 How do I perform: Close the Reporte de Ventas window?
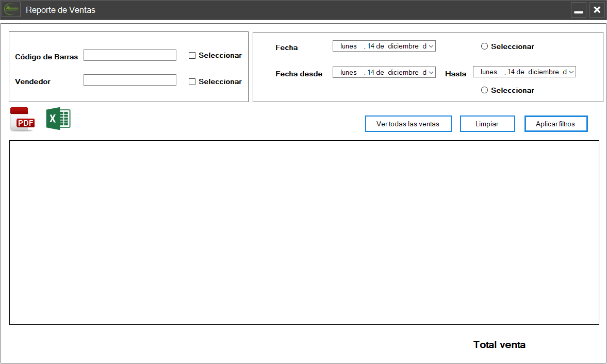click(597, 10)
